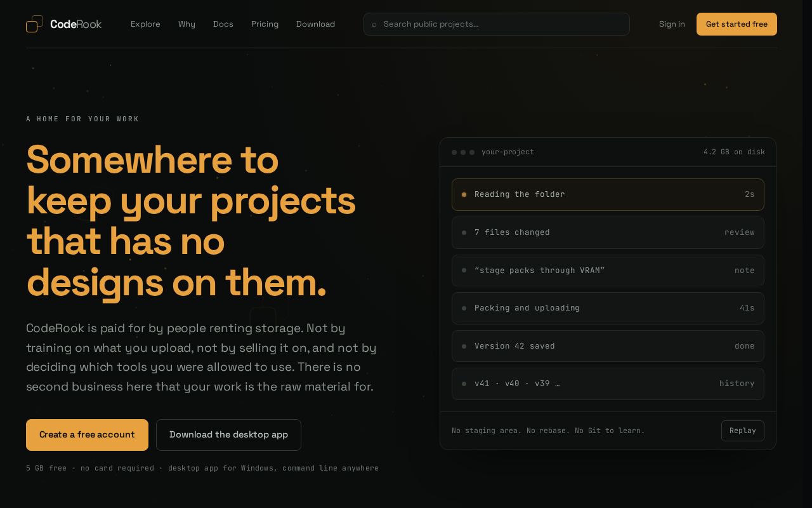Click the amber dot beside Reading the folder
The height and width of the screenshot is (508, 812).
464,195
